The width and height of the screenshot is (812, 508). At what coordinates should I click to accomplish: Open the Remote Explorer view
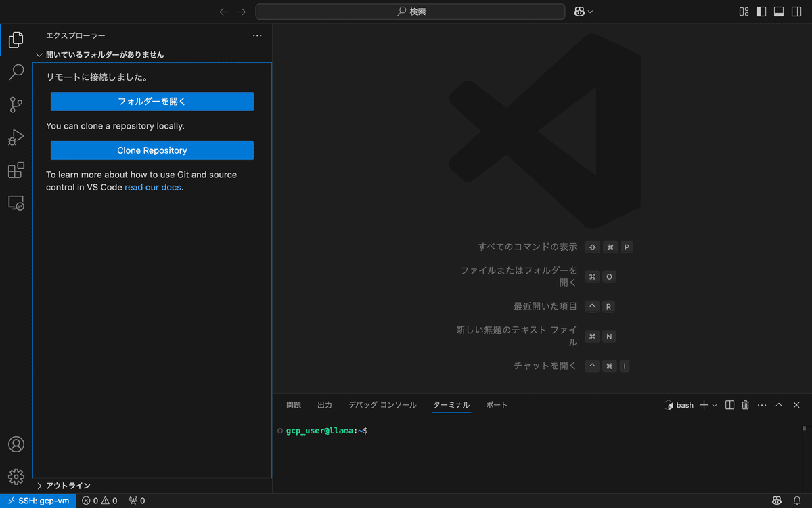coord(16,203)
